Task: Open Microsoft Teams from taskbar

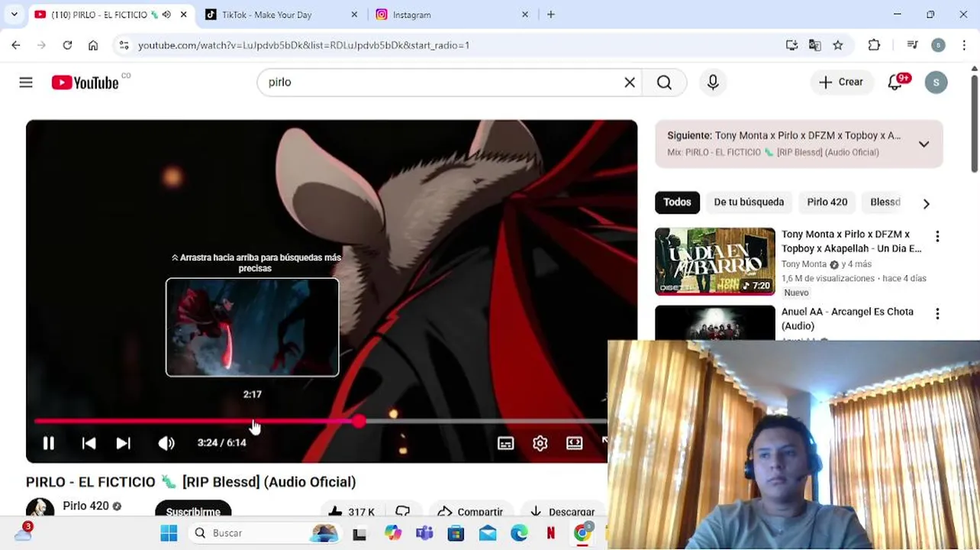Action: [424, 533]
